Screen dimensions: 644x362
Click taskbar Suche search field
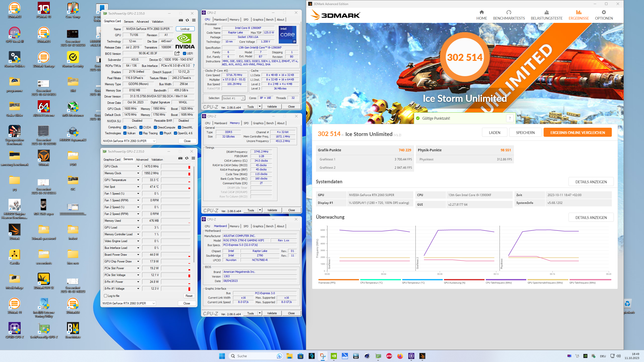tap(256, 356)
